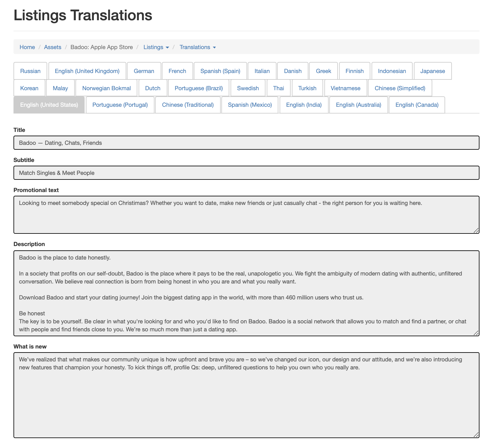This screenshot has height=443, width=504.
Task: Select the Spanish (Mexico) tab
Action: (250, 105)
